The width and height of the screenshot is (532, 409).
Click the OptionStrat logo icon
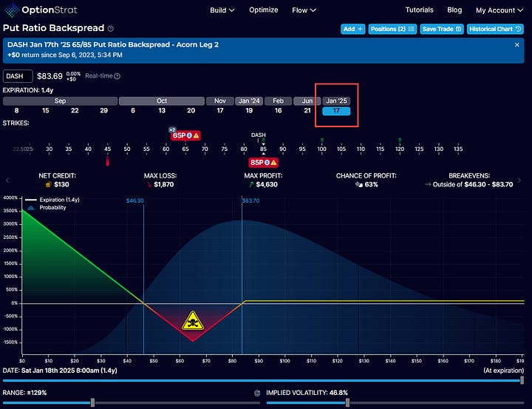point(12,10)
